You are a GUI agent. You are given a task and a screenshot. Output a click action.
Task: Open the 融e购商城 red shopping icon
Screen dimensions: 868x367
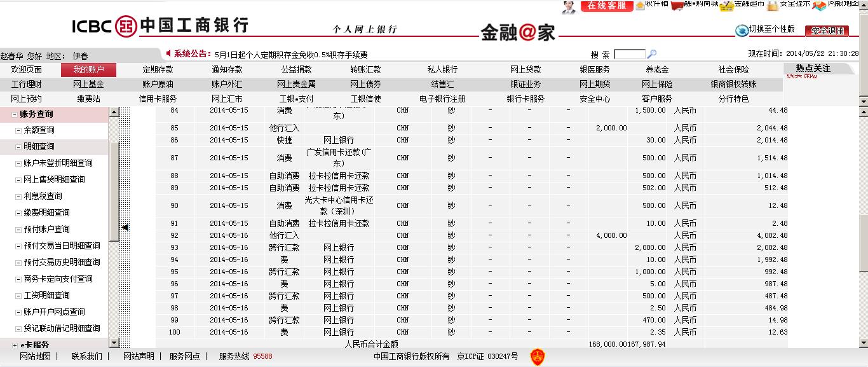point(677,5)
